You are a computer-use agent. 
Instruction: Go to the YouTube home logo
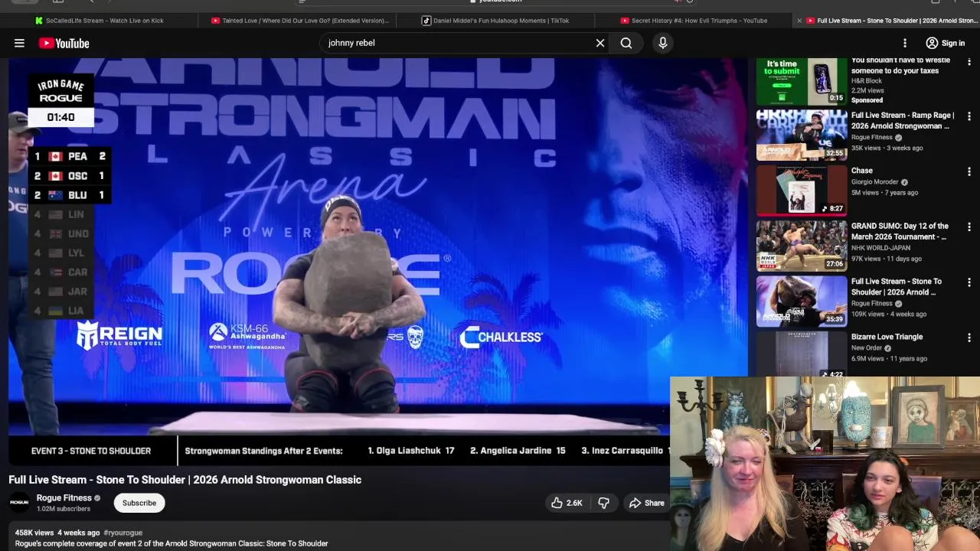pyautogui.click(x=64, y=44)
